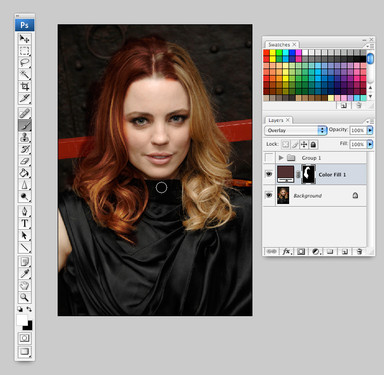This screenshot has height=375, width=384.
Task: Hide the Background layer
Action: 269,195
